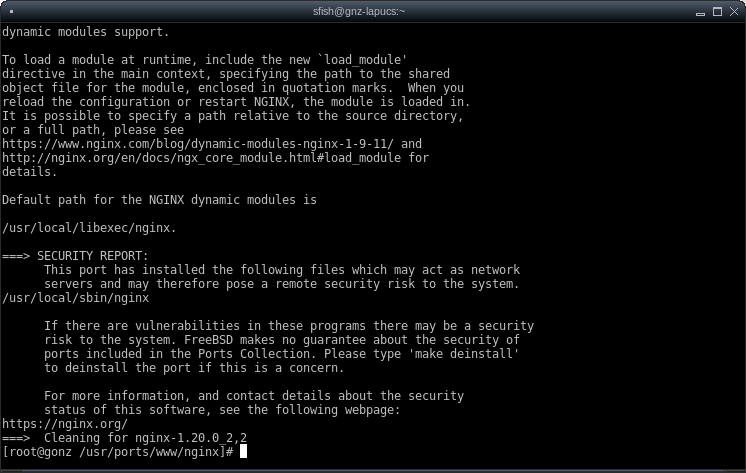Viewport: 746px width, 473px height.
Task: Click the [root@gonz /usr/ports/www/nginx]# prompt
Action: (118, 452)
